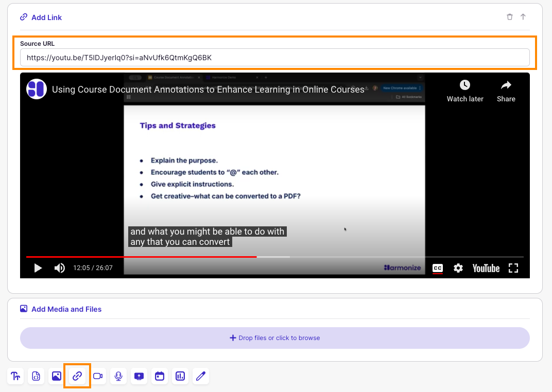Toggle closed captions on the video
This screenshot has height=392, width=552.
pos(438,268)
